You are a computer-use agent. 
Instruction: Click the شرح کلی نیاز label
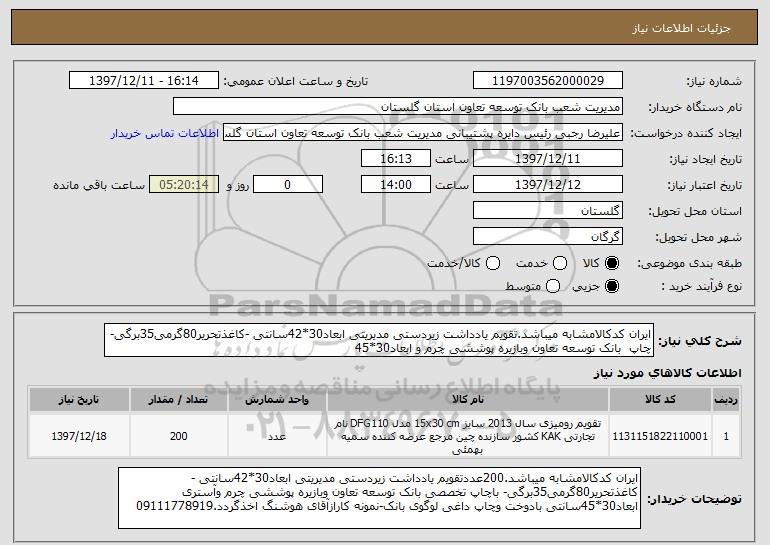click(x=699, y=341)
